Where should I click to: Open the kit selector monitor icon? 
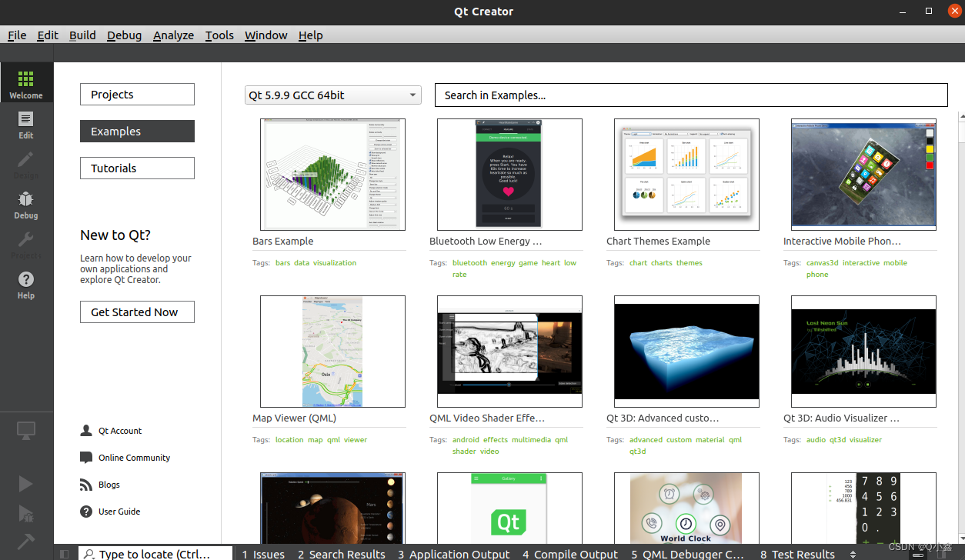(25, 431)
